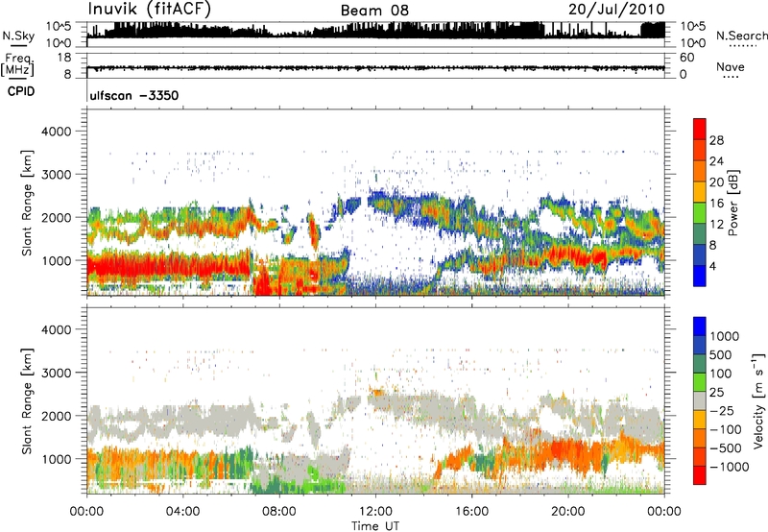Click the "1000" tick in the power panel

56,260
